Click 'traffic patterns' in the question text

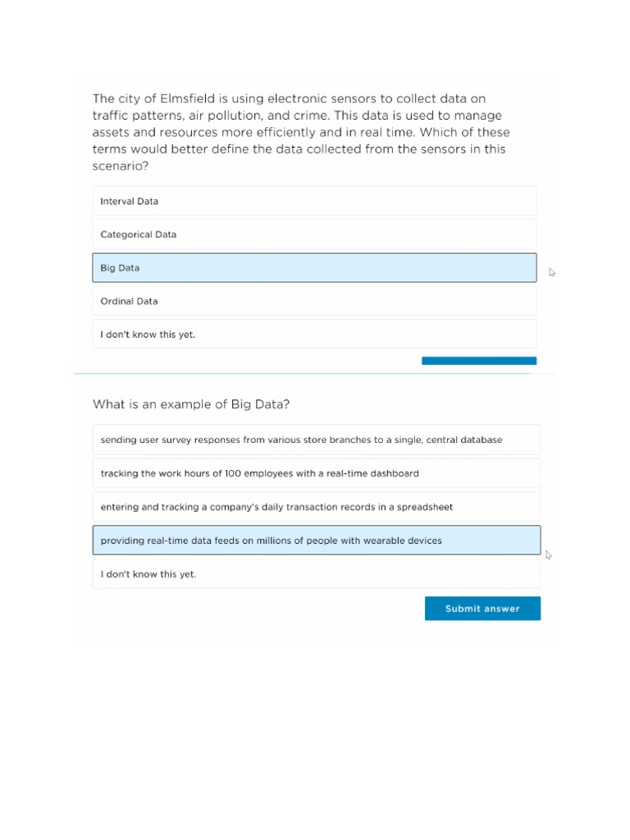click(132, 116)
